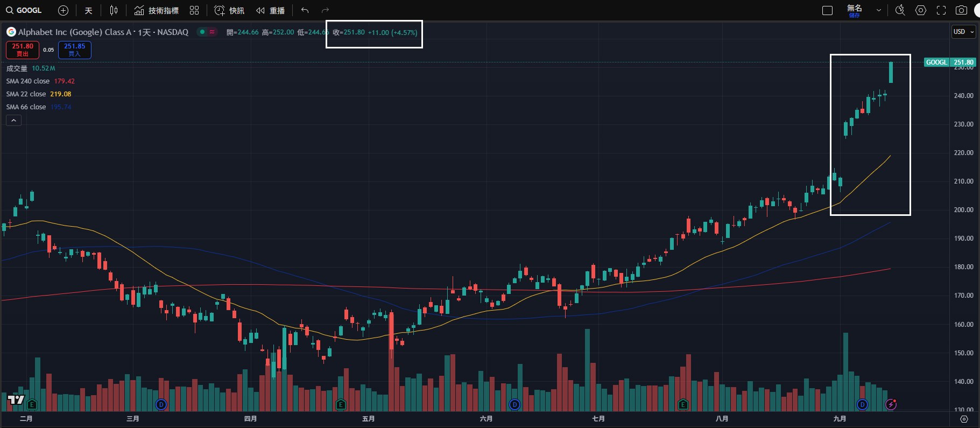Click the blue 251.85 buy button
The height and width of the screenshot is (428, 980).
75,50
